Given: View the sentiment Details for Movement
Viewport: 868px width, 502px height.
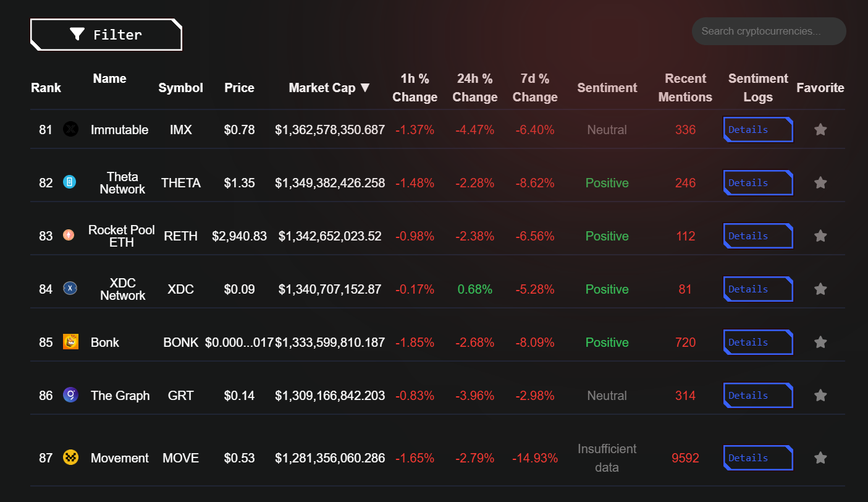Looking at the screenshot, I should tap(757, 457).
